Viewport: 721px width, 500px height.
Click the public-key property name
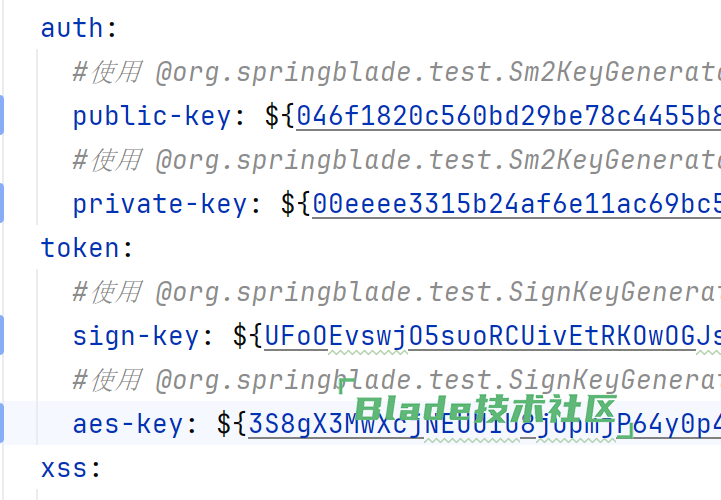[x=152, y=116]
